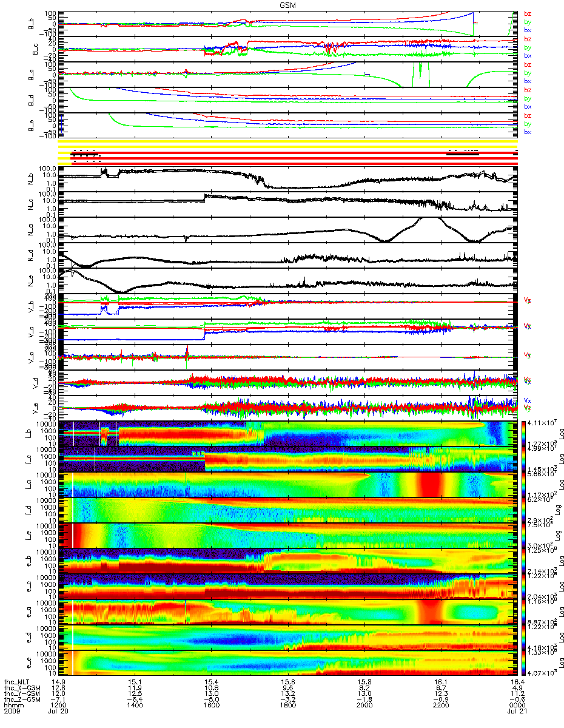The image size is (564, 728).
Task: Click the thc_X-GSM row label
Action: [22, 687]
